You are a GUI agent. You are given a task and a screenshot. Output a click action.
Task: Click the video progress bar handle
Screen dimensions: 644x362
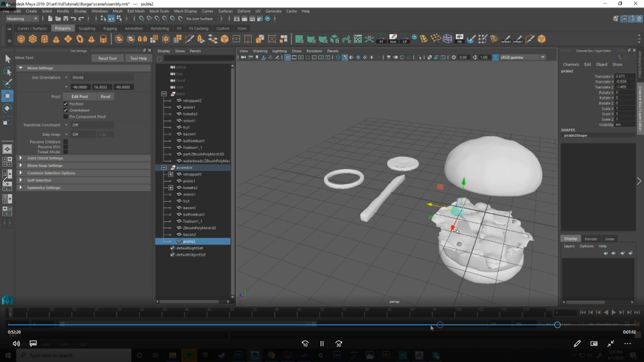tap(557, 325)
